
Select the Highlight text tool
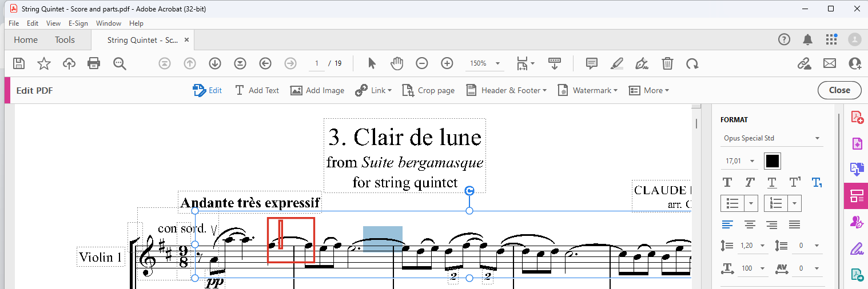click(x=617, y=63)
